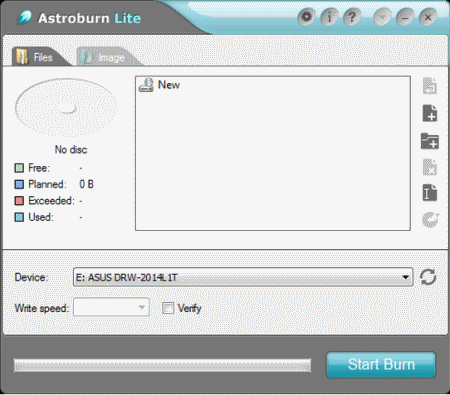
Task: Click the Start Burn button
Action: click(x=381, y=365)
